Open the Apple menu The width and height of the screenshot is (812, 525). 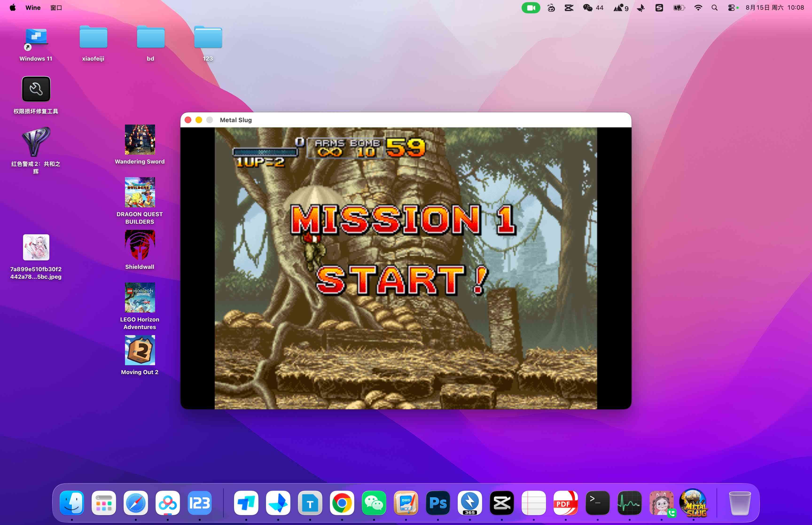tap(13, 8)
